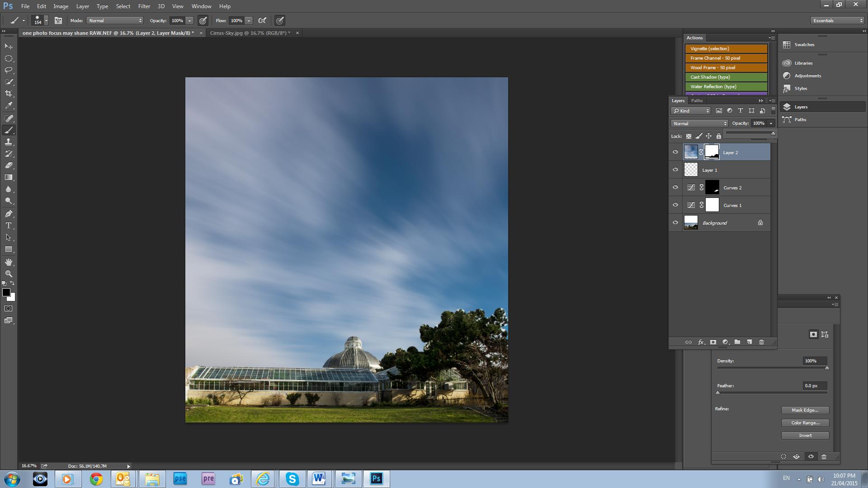The height and width of the screenshot is (488, 868).
Task: Open Adjustments panel icon
Action: point(787,76)
